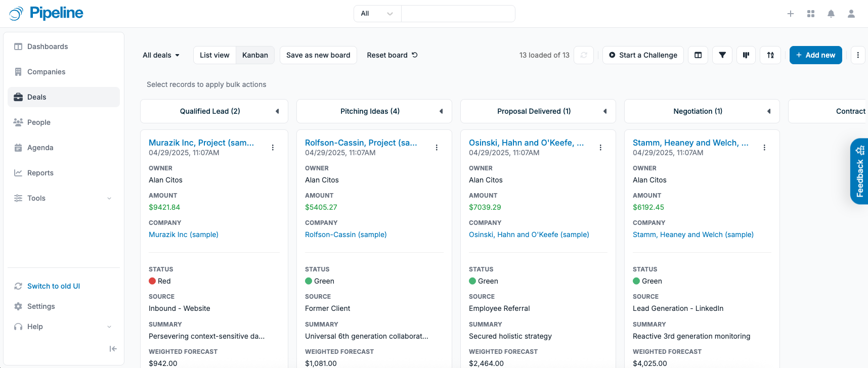Click the user profile icon
The width and height of the screenshot is (868, 368).
pyautogui.click(x=851, y=14)
